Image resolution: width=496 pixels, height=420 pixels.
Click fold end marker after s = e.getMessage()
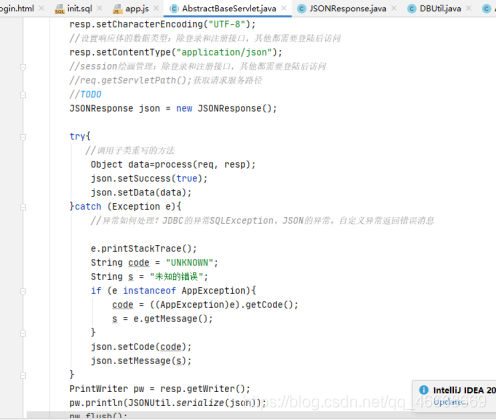click(x=23, y=333)
